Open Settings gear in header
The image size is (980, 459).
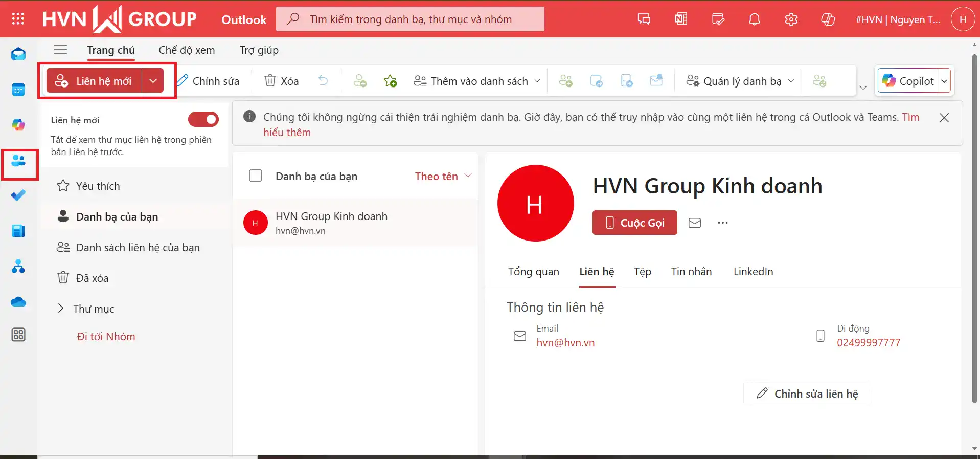[791, 19]
